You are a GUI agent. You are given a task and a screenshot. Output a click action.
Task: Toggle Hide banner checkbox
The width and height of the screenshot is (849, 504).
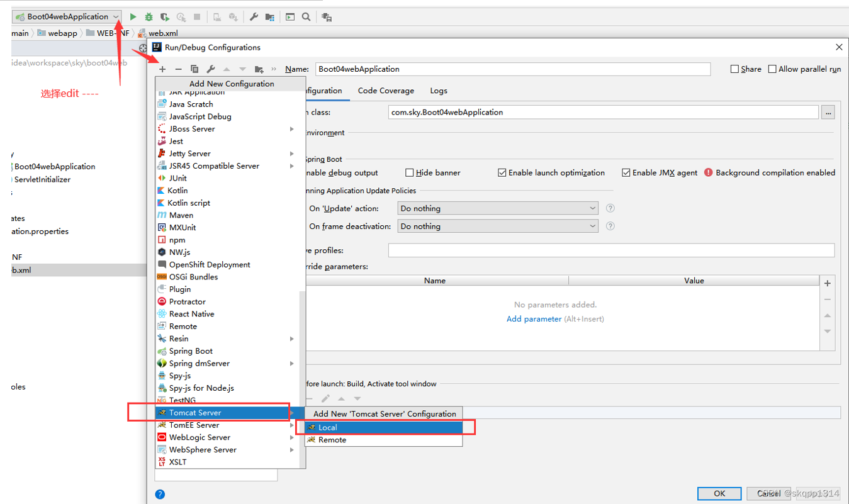click(x=410, y=172)
